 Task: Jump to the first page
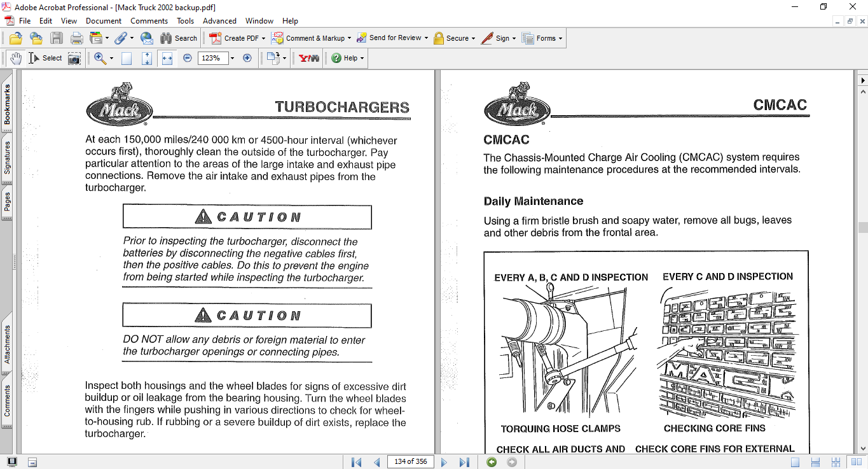point(357,462)
